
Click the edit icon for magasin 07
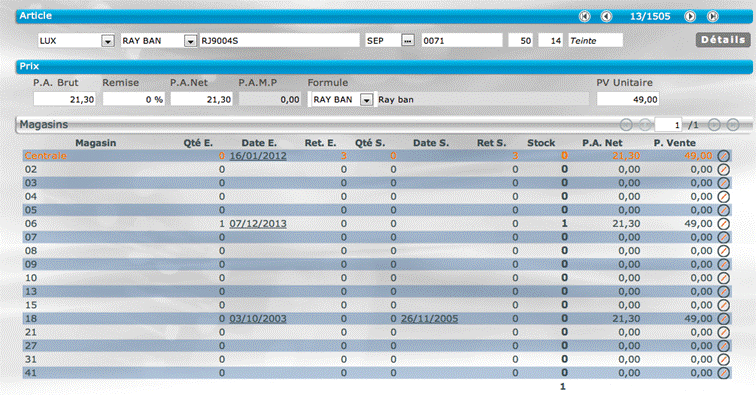723,237
